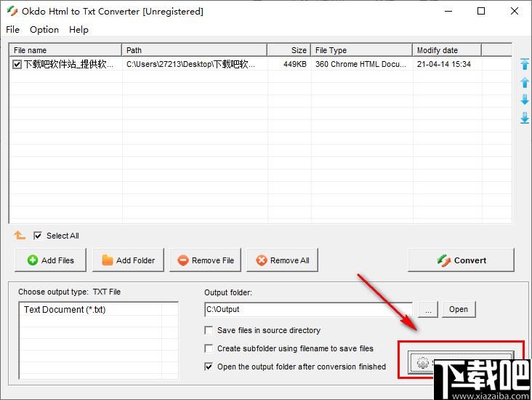Click the app icon in title bar
Image resolution: width=532 pixels, height=400 pixels.
(x=11, y=11)
